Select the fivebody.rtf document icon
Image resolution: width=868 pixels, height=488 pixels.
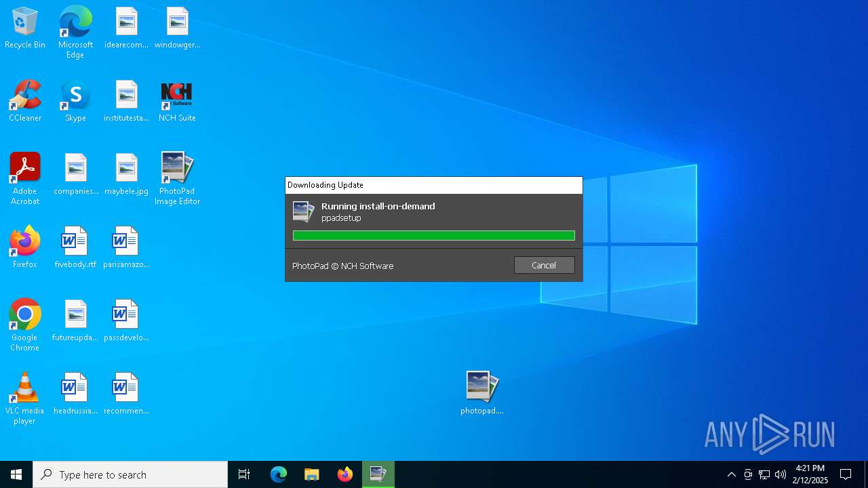(75, 248)
